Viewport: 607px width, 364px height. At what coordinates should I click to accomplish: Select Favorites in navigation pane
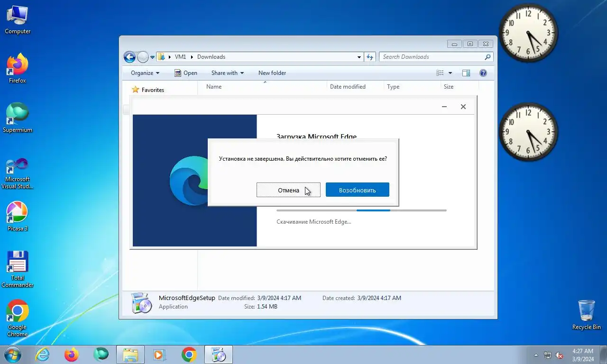148,90
